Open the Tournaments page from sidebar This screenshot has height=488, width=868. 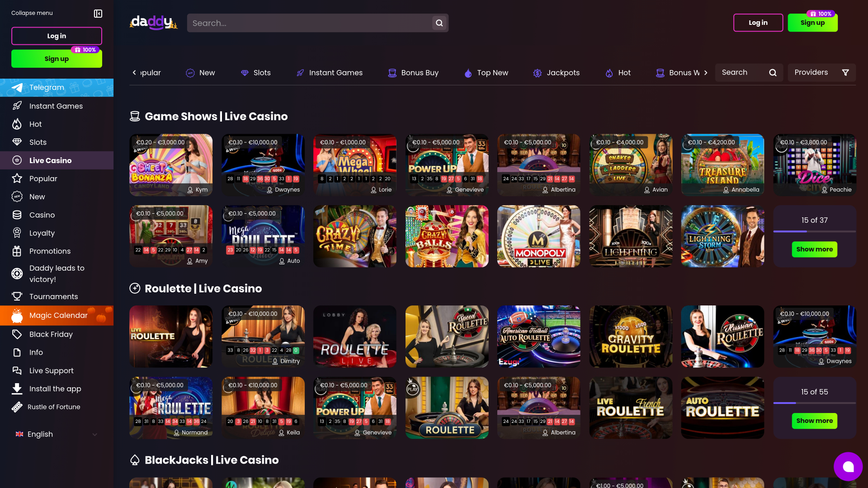pos(52,296)
